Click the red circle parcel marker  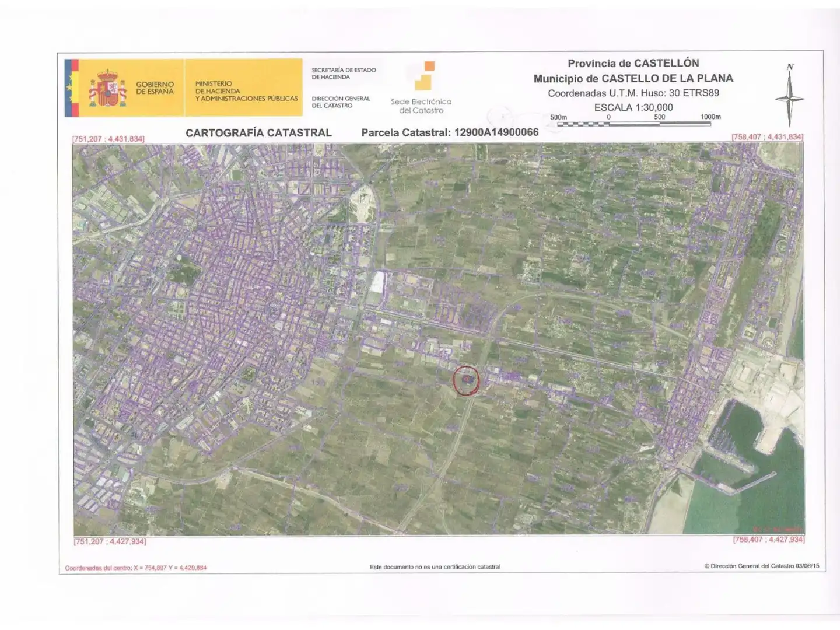[467, 380]
